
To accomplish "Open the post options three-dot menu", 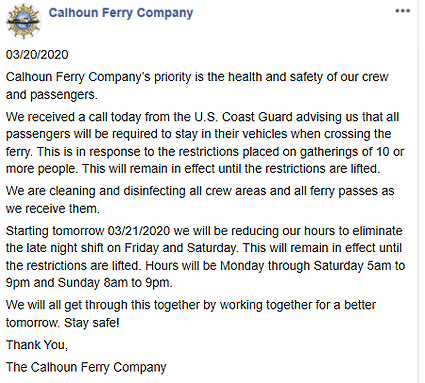I will click(x=402, y=11).
